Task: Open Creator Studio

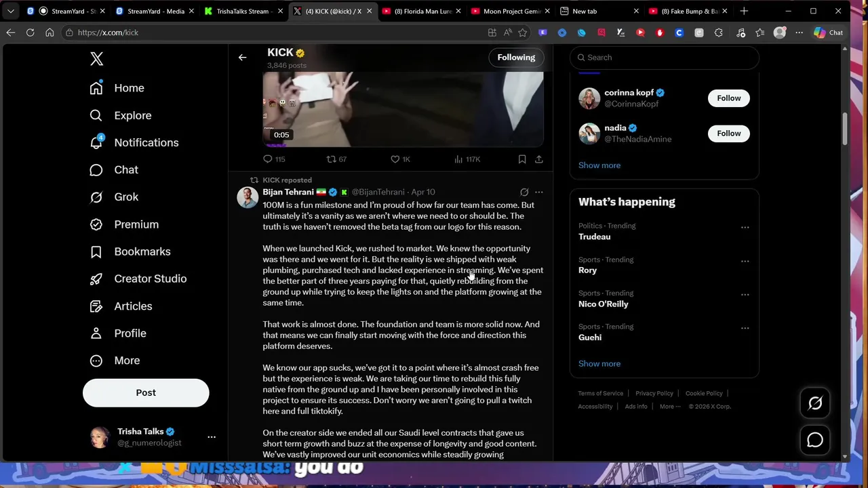Action: [x=138, y=279]
